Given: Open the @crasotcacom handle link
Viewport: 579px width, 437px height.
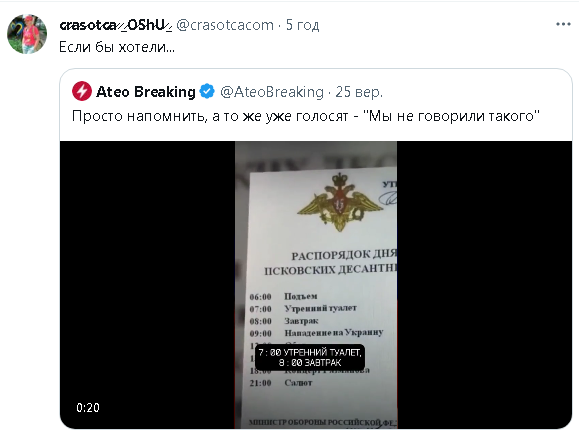Looking at the screenshot, I should pyautogui.click(x=225, y=25).
